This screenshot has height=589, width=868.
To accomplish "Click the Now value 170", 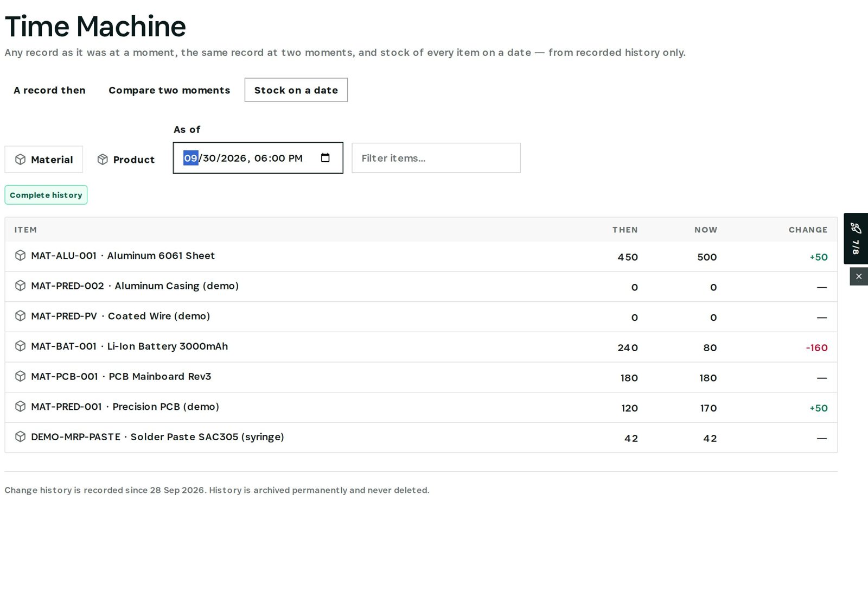I will pos(709,408).
